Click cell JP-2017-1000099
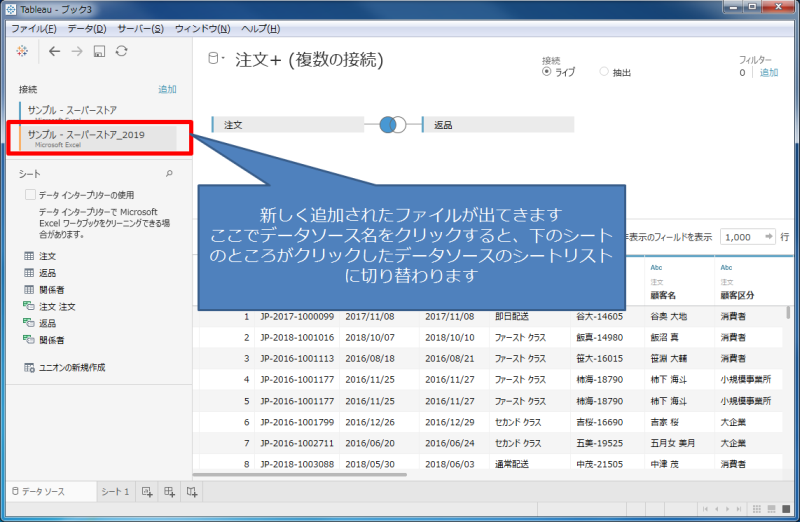 tap(297, 316)
